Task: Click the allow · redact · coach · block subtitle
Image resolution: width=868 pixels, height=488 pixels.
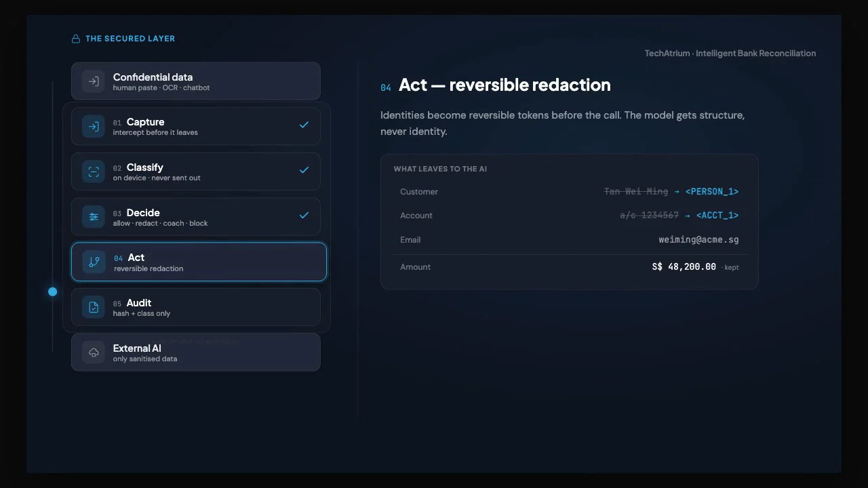Action: pos(160,224)
